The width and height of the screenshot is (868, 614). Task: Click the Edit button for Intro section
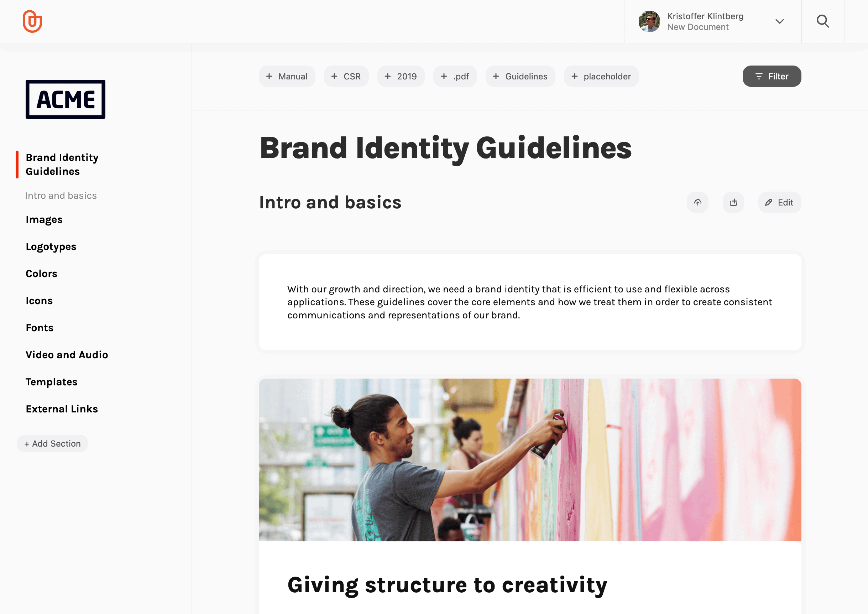coord(779,203)
